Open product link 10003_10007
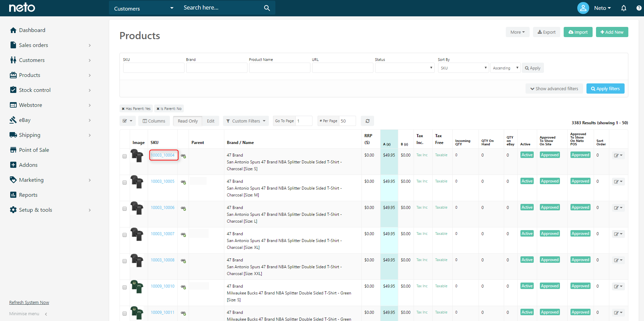644x321 pixels. (x=162, y=234)
